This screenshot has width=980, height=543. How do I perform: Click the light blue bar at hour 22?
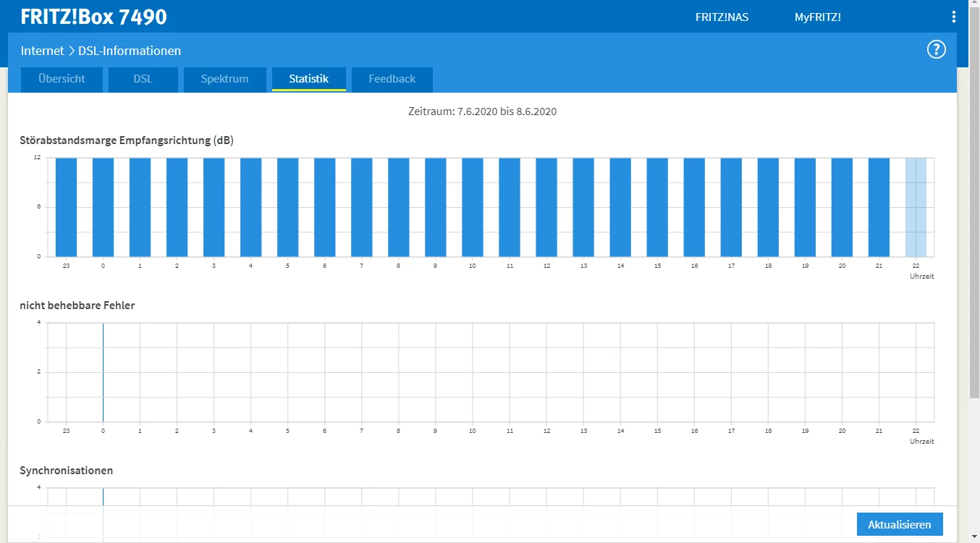(x=916, y=207)
